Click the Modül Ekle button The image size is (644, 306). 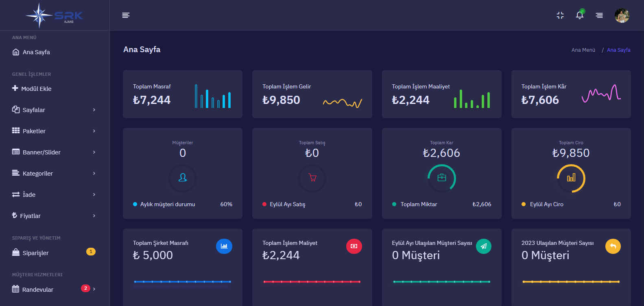[x=36, y=89]
